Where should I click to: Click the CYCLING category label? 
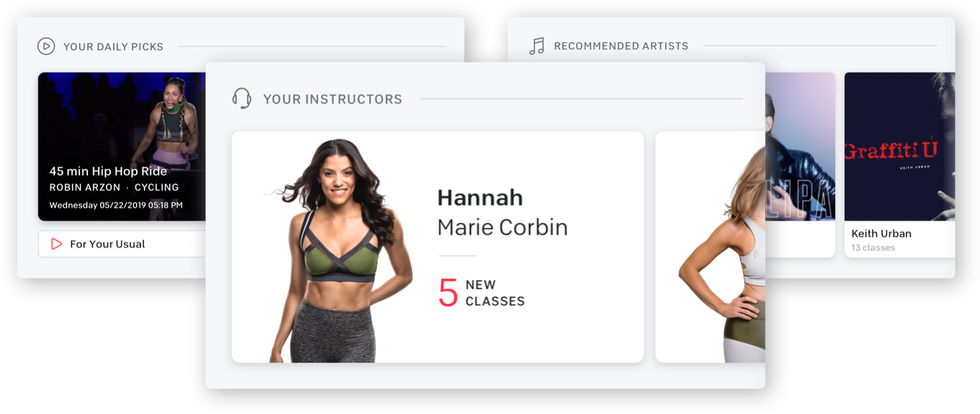pyautogui.click(x=157, y=188)
